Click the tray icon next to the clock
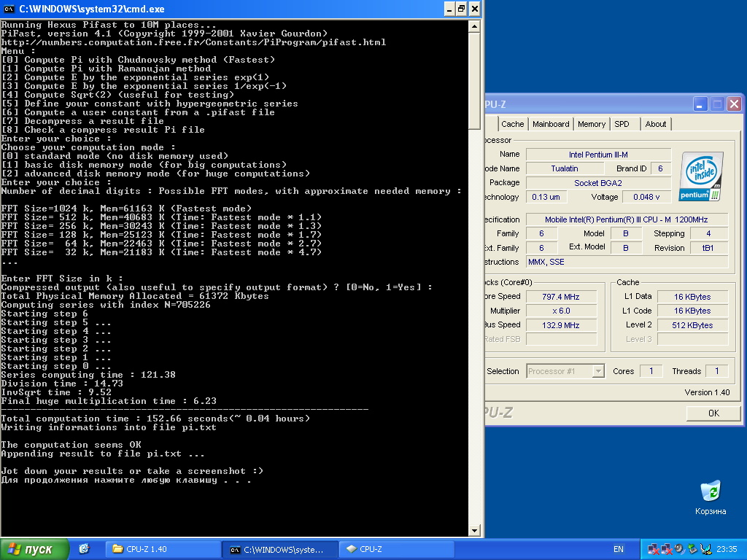The image size is (747, 560). (705, 549)
